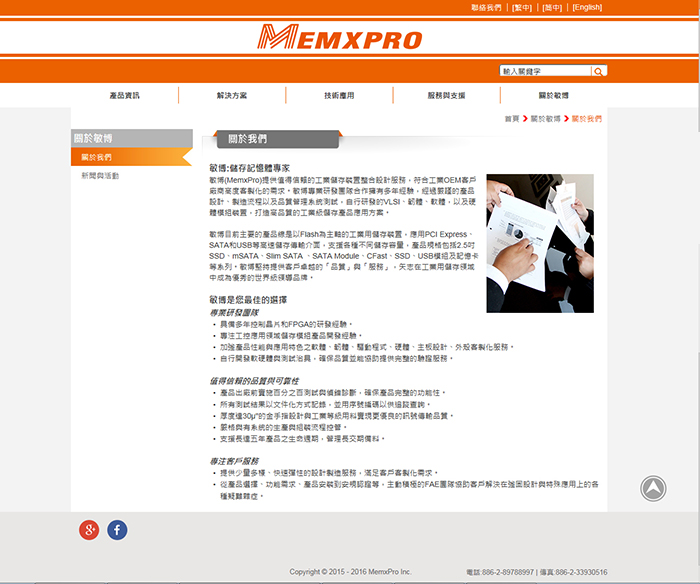Select 關於我們 in the left sidebar
The image size is (700, 584).
pos(132,157)
